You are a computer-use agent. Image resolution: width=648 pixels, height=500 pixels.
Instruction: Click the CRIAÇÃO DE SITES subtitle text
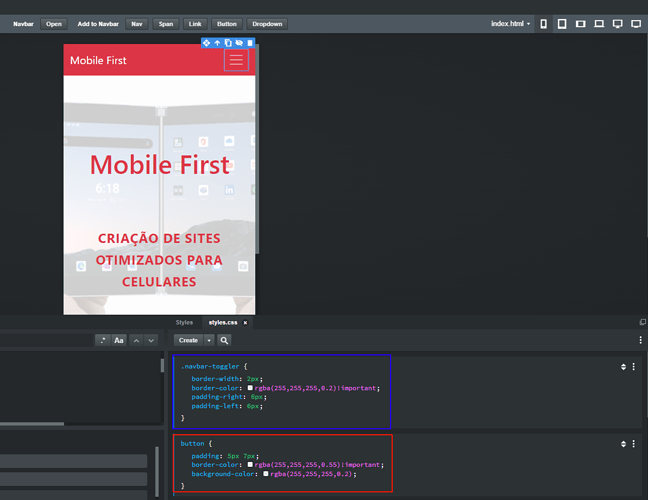159,238
